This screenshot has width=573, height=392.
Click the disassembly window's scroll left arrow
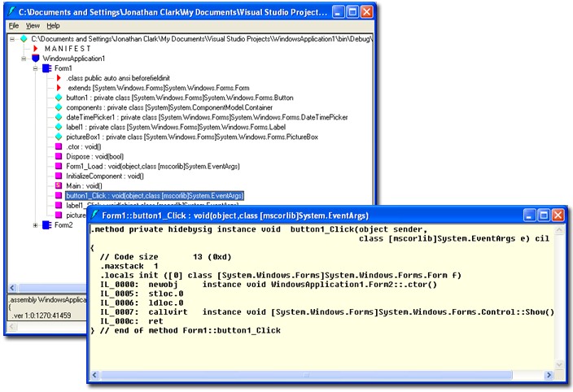coord(95,375)
